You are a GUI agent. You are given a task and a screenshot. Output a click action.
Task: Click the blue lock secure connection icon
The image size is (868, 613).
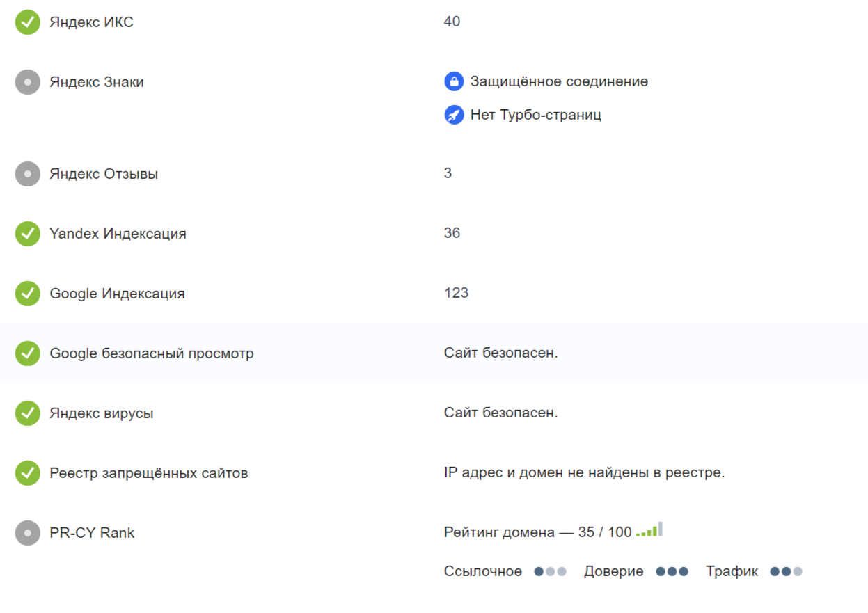454,81
